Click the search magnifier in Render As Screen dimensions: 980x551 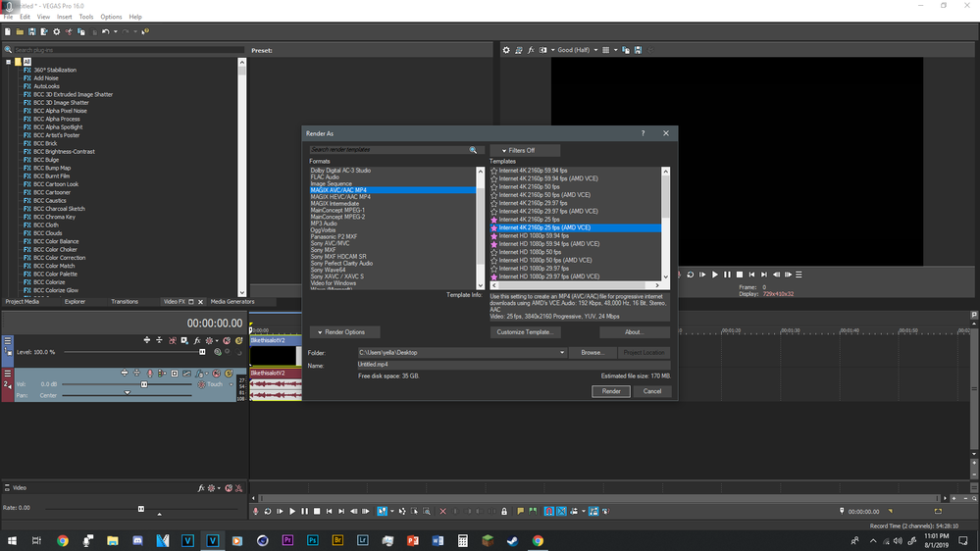tap(473, 150)
